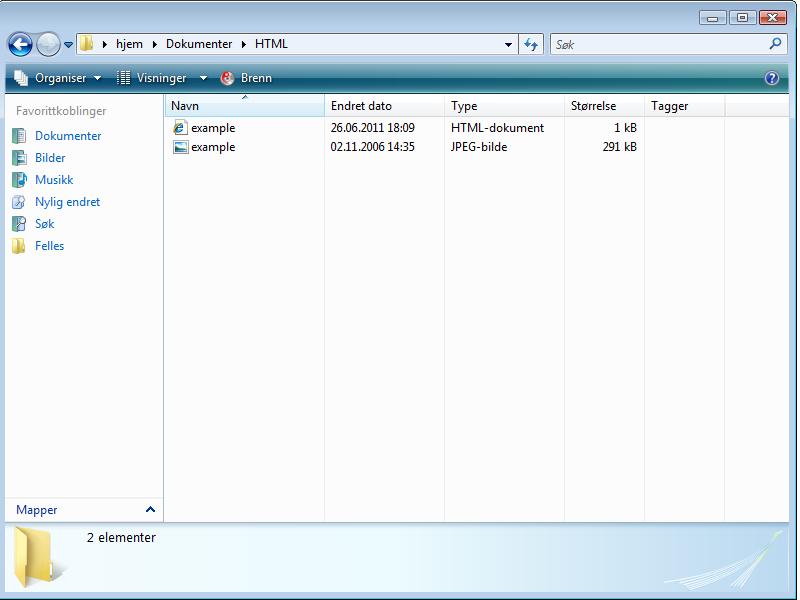800x600 pixels.
Task: Select the example JPEG-bilde file name
Action: click(213, 147)
